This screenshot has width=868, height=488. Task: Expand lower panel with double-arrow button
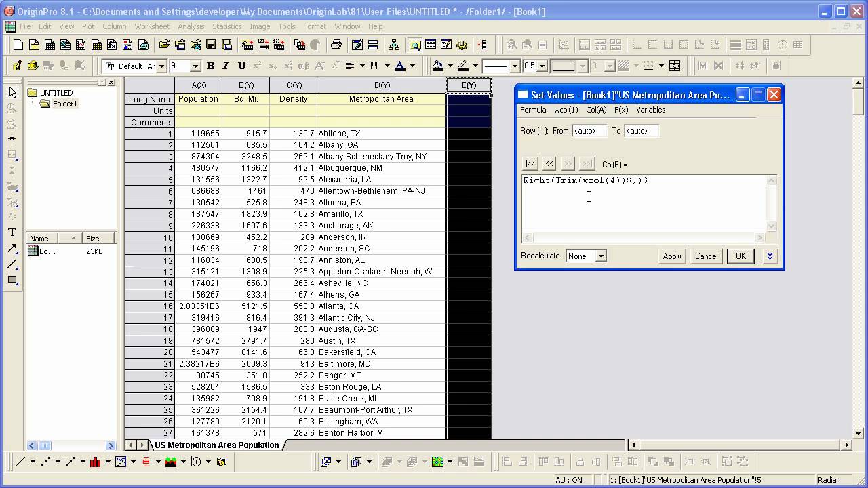coord(770,256)
